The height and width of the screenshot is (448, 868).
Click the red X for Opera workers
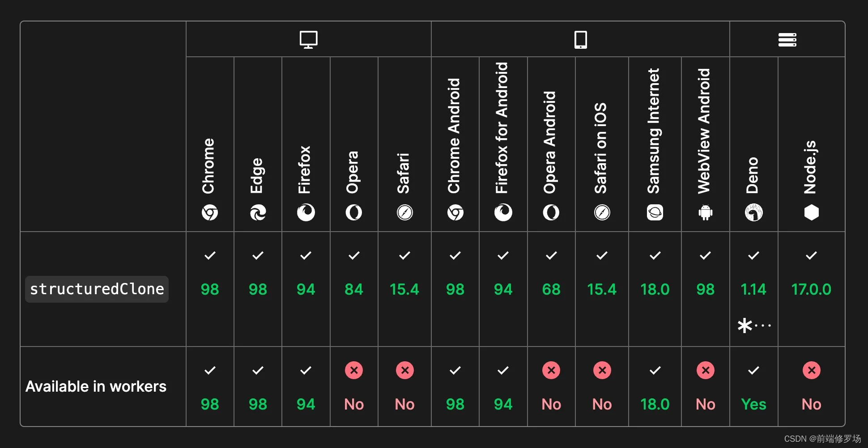coord(354,370)
